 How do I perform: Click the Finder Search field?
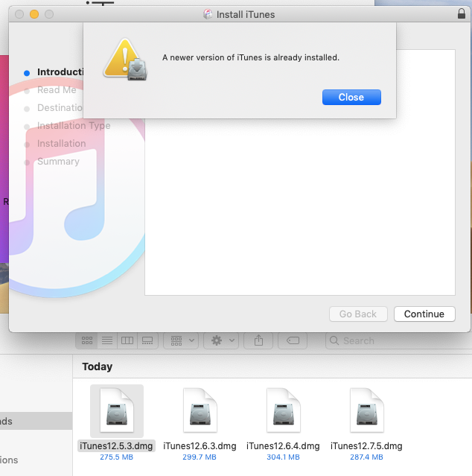398,340
